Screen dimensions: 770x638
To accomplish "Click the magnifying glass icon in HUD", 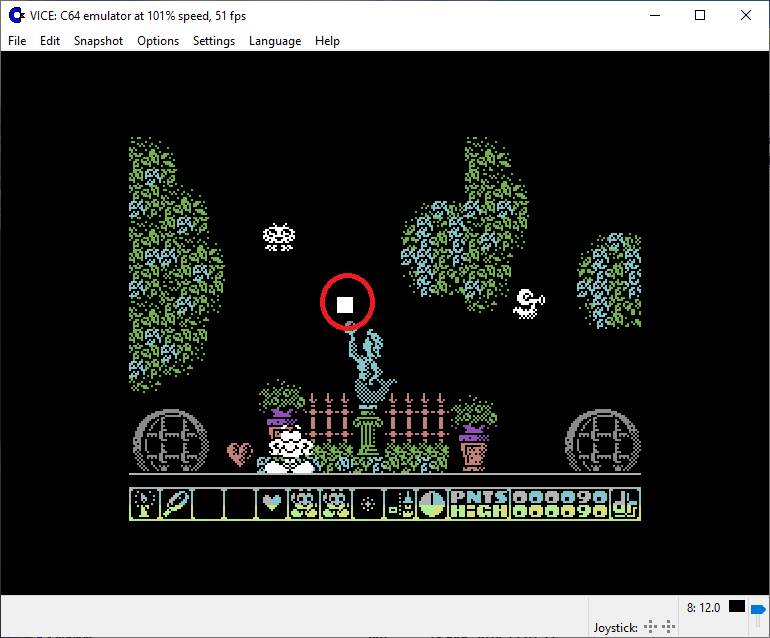I will [176, 503].
